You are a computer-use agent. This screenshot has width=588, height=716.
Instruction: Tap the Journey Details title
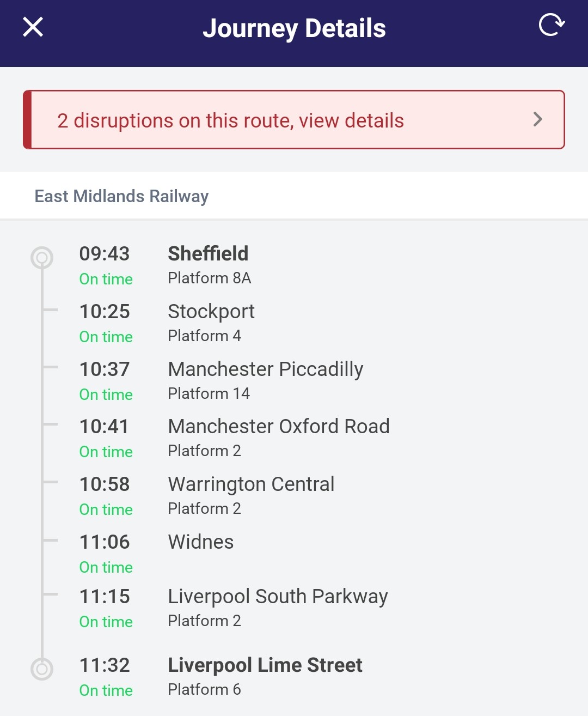294,28
